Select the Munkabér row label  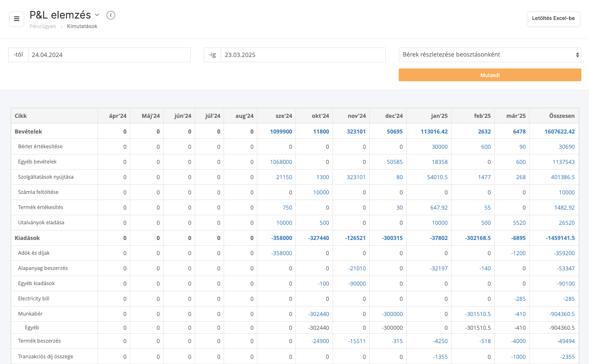coord(30,314)
